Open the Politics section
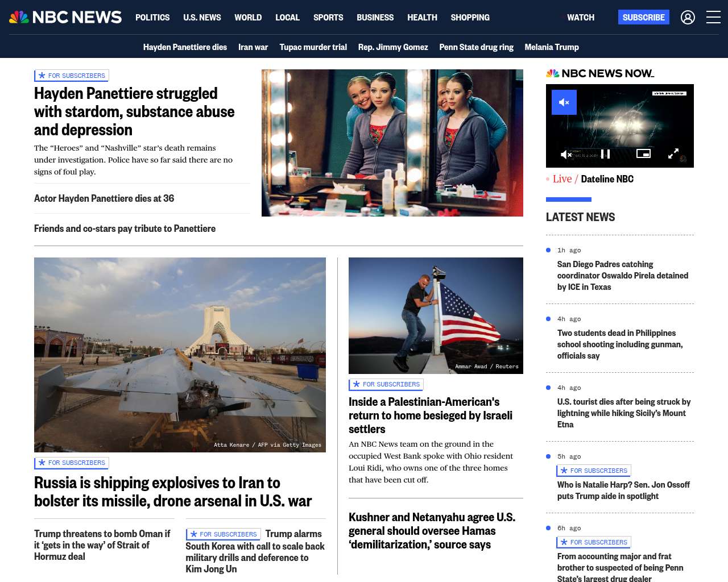Image resolution: width=728 pixels, height=582 pixels. click(152, 18)
